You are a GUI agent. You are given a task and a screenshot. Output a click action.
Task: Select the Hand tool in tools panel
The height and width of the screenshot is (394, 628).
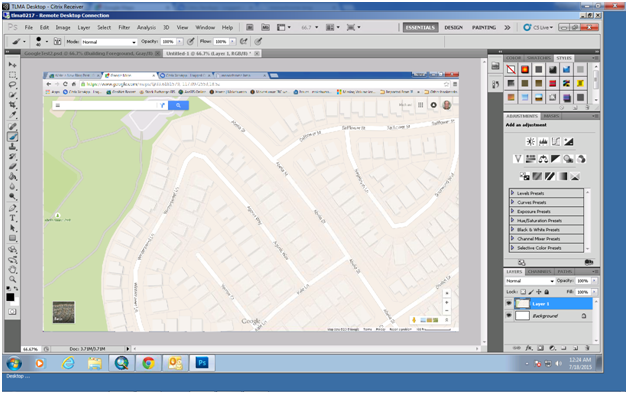click(x=12, y=269)
